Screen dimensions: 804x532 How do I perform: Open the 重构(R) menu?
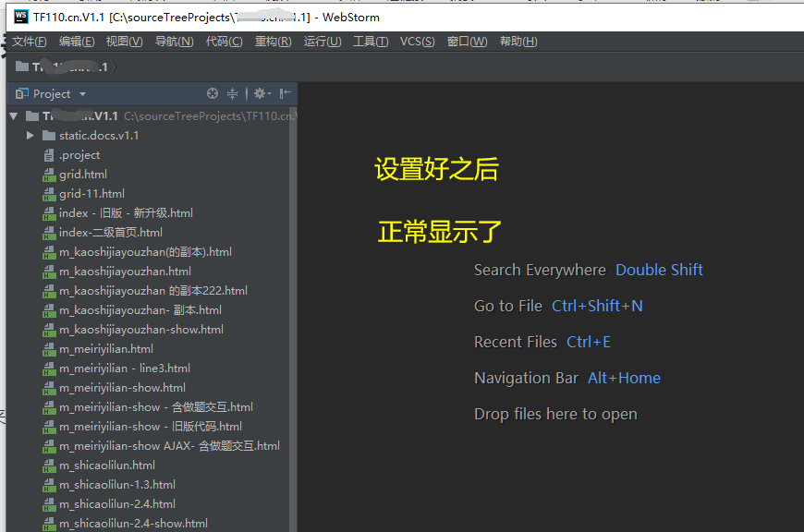tap(274, 42)
